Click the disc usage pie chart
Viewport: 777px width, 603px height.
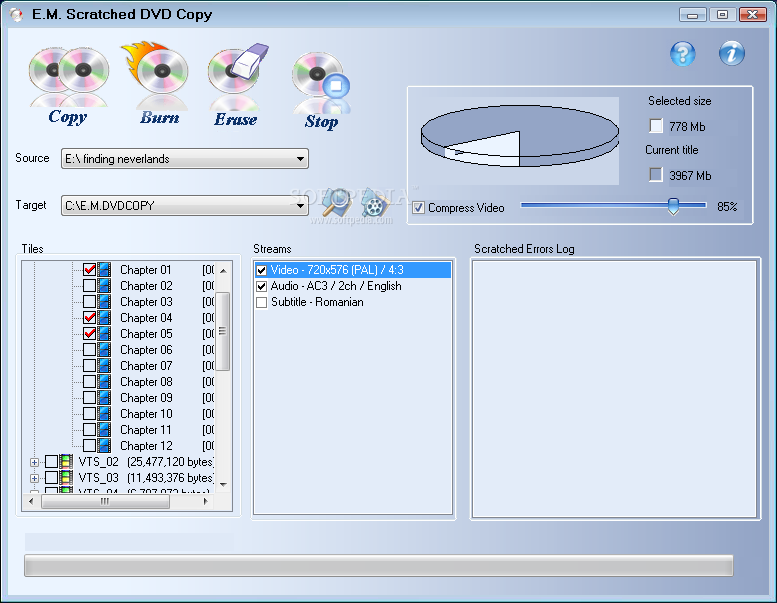pyautogui.click(x=520, y=136)
